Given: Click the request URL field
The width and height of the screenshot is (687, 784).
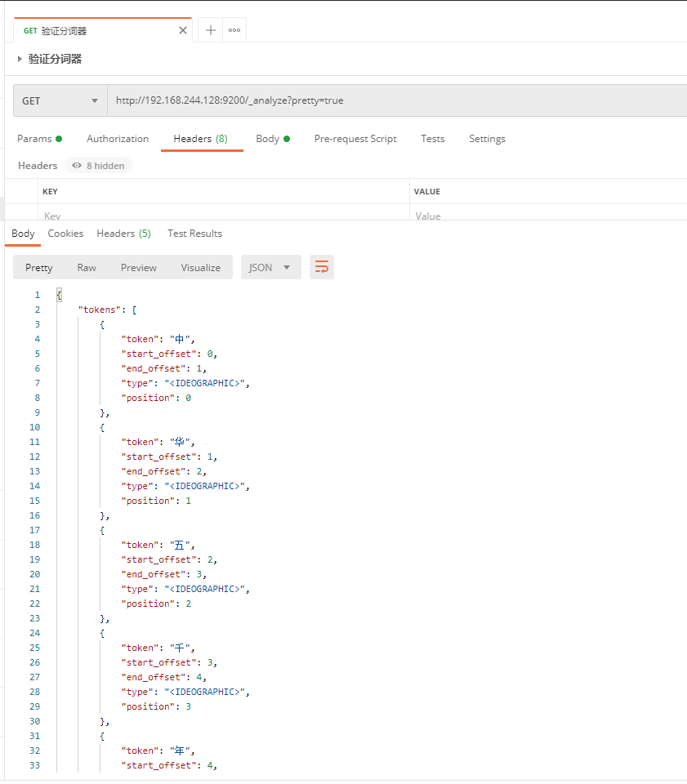Looking at the screenshot, I should pos(397,100).
